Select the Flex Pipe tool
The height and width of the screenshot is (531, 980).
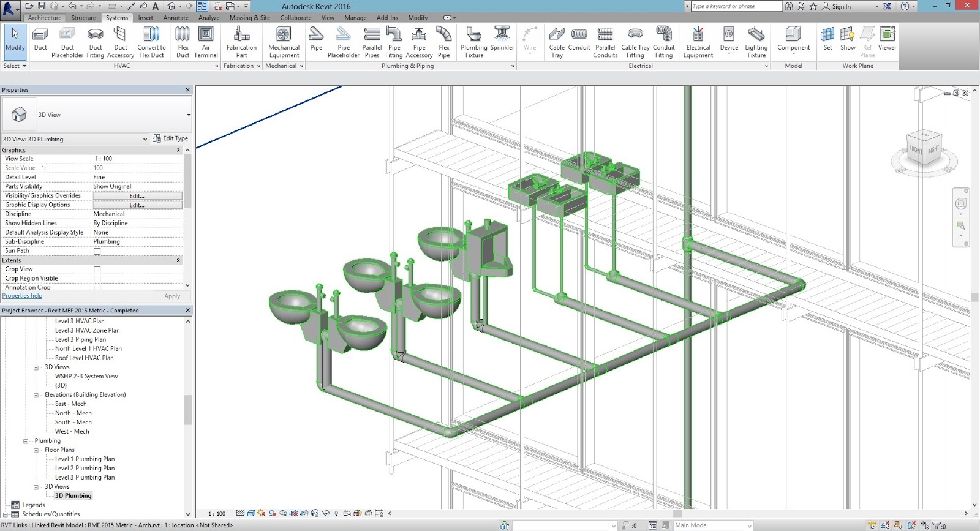coord(444,42)
